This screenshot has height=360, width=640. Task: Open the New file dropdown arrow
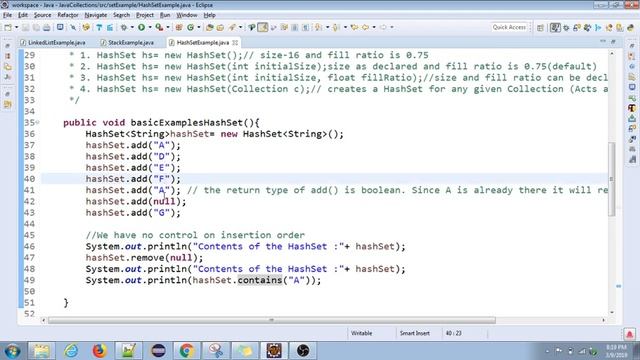[x=17, y=27]
